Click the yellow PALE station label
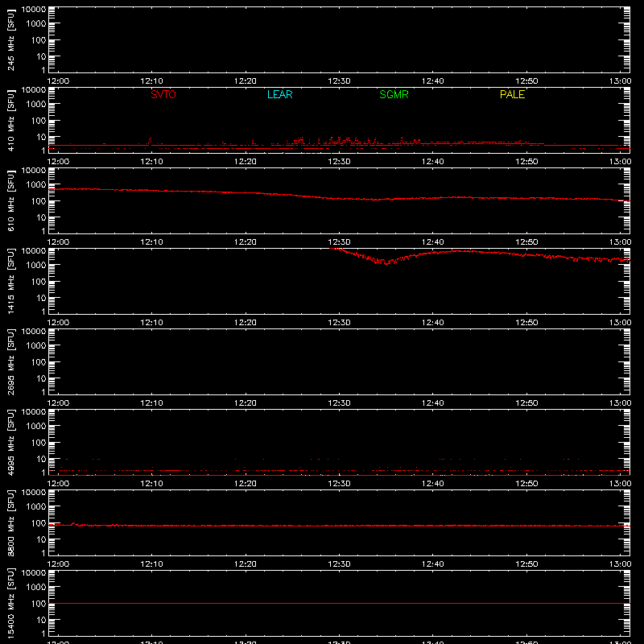644x644 pixels. coord(512,94)
